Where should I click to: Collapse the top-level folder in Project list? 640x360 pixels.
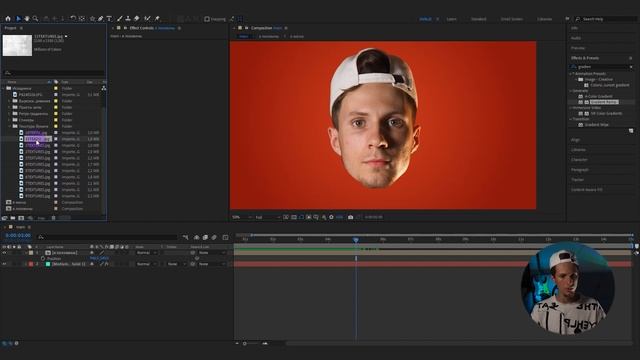click(4, 88)
